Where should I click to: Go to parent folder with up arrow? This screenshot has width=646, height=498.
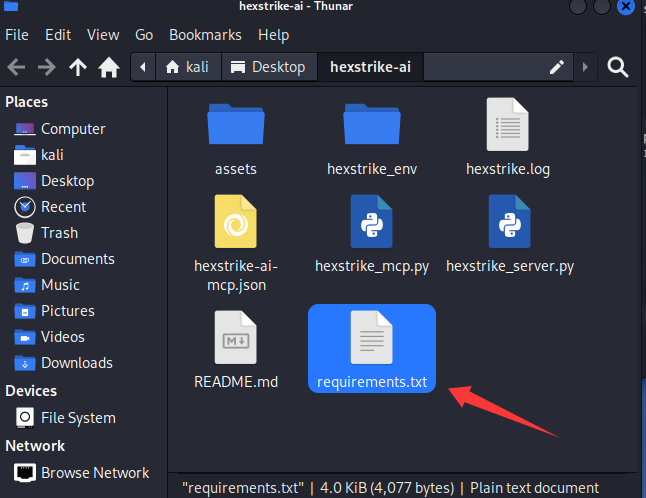tap(78, 67)
